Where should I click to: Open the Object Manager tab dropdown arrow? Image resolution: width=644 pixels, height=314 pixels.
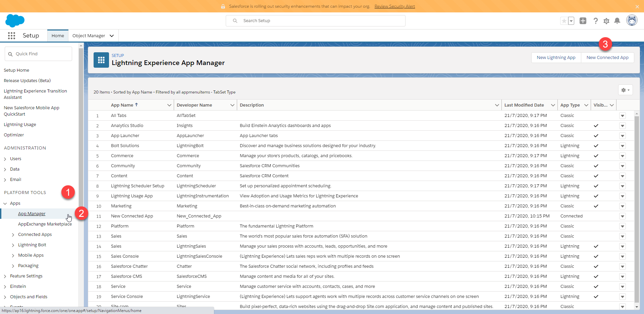[x=112, y=36]
